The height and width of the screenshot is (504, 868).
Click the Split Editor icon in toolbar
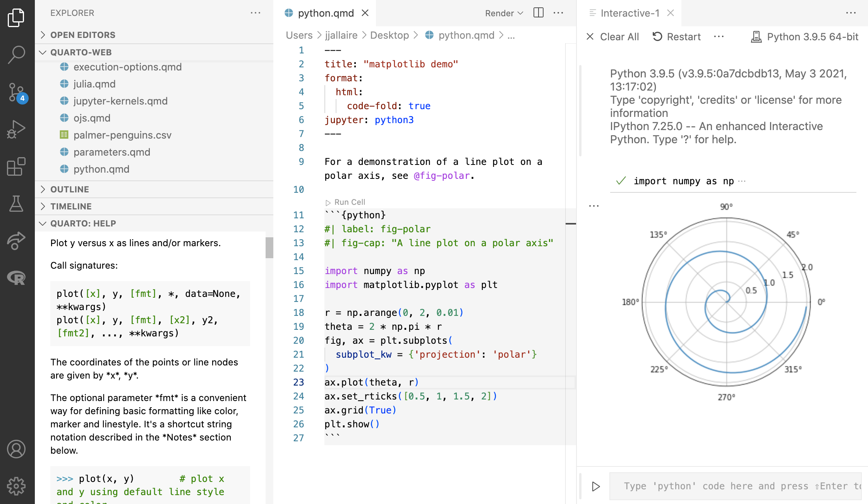(538, 13)
